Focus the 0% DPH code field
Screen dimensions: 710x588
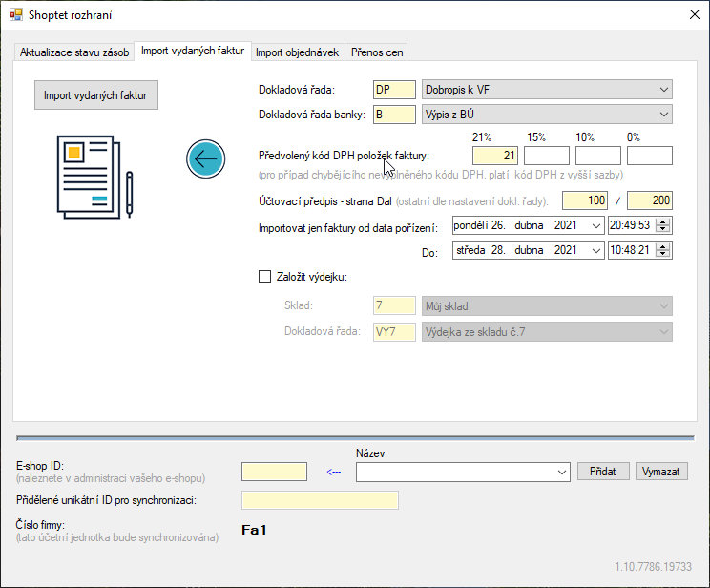pyautogui.click(x=650, y=156)
